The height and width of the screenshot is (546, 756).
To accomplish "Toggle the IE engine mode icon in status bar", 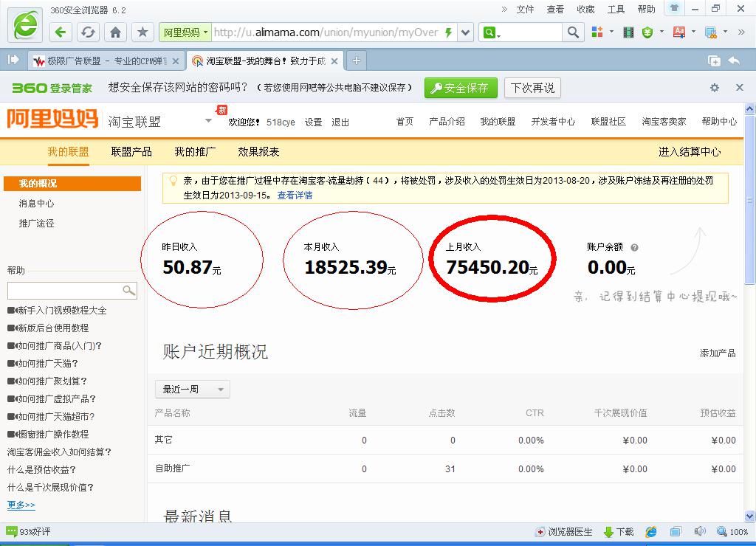I will tap(651, 532).
